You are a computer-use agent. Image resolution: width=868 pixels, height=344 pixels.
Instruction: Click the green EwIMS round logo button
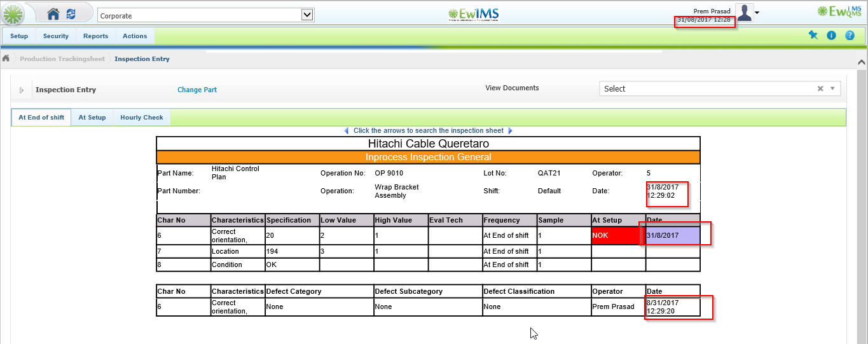[x=13, y=14]
